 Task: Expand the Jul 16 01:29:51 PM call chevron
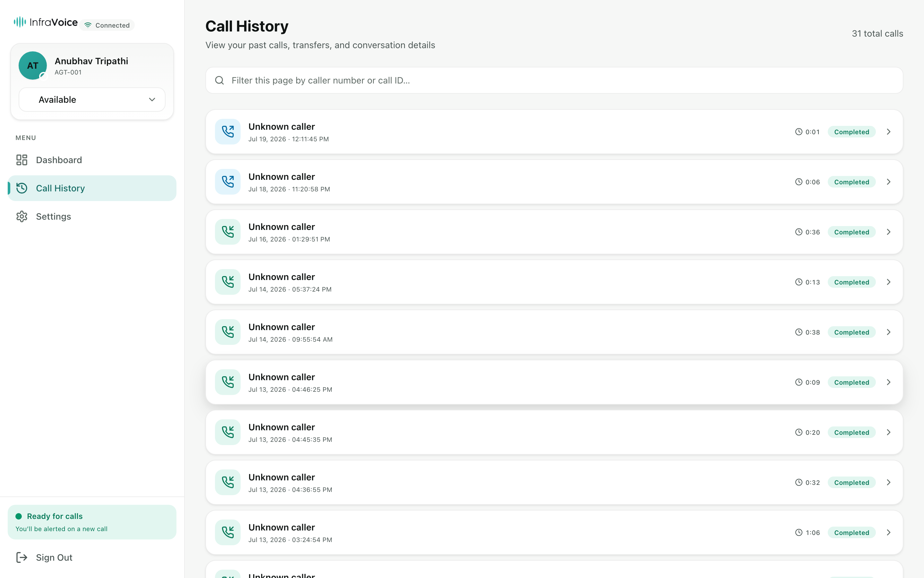(x=888, y=232)
